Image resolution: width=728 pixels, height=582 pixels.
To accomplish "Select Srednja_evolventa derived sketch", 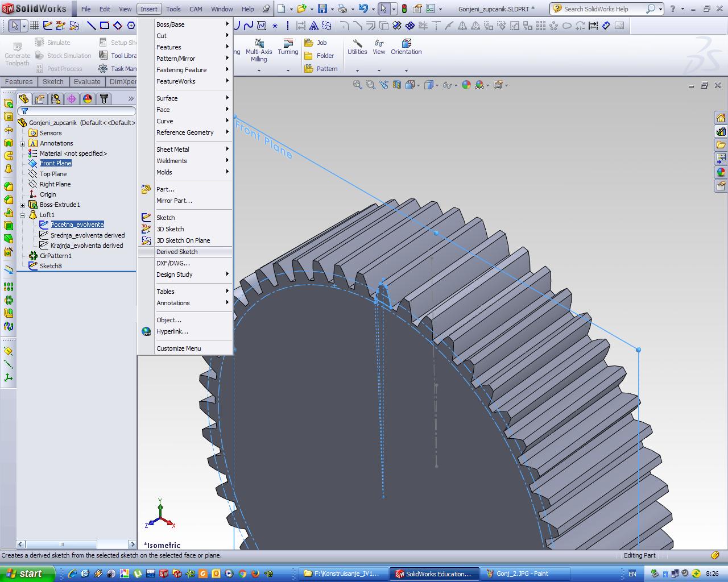I will [x=87, y=235].
